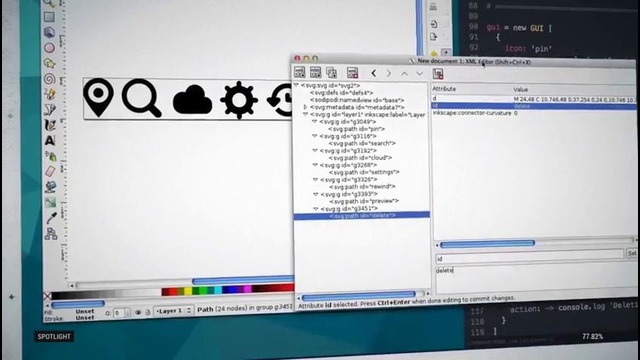The image size is (640, 360).
Task: Click the Set button in XML Editor
Action: click(x=631, y=253)
